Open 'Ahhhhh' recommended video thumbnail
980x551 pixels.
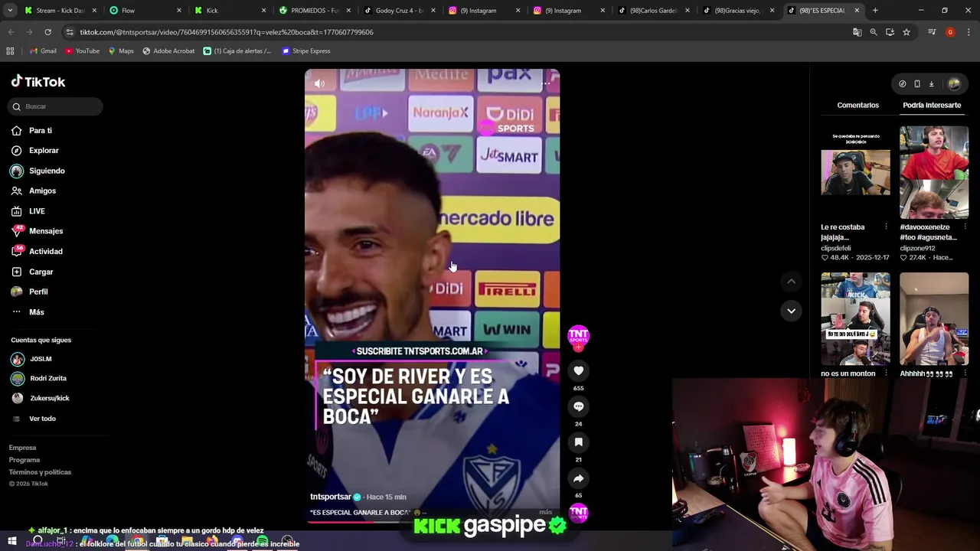[x=933, y=318]
